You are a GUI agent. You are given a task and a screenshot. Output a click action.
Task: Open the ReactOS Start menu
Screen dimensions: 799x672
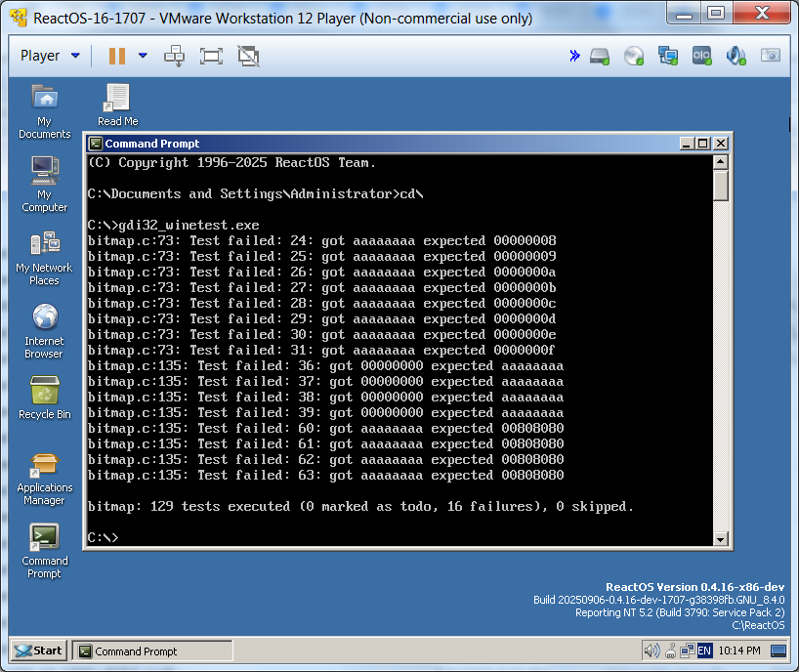click(39, 651)
